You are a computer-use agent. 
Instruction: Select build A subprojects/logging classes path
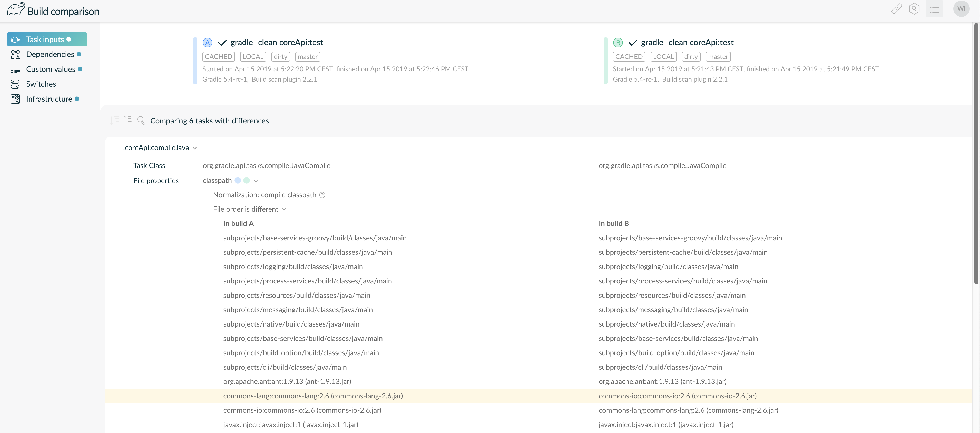293,266
